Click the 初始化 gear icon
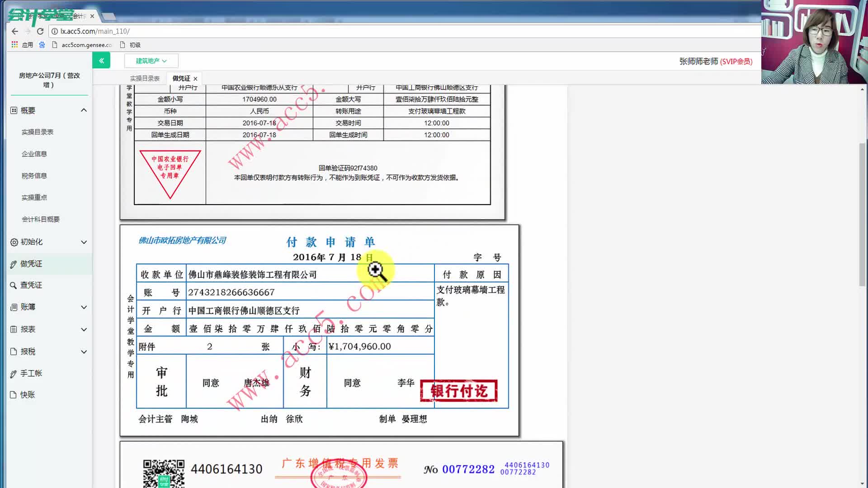This screenshot has width=868, height=488. coord(14,242)
